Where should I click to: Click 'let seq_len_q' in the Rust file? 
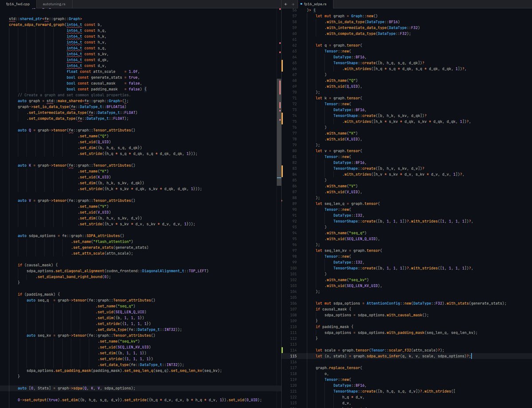coord(330,203)
